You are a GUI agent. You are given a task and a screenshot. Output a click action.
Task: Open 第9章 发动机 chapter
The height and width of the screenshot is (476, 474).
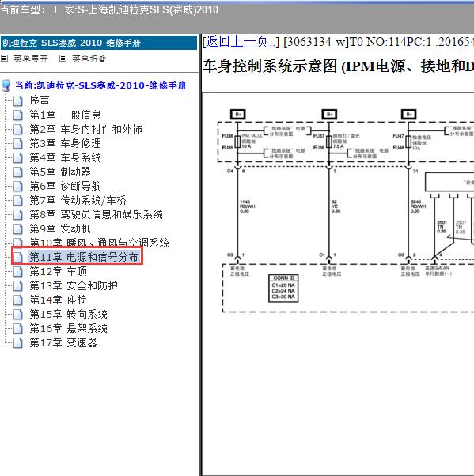click(x=60, y=229)
